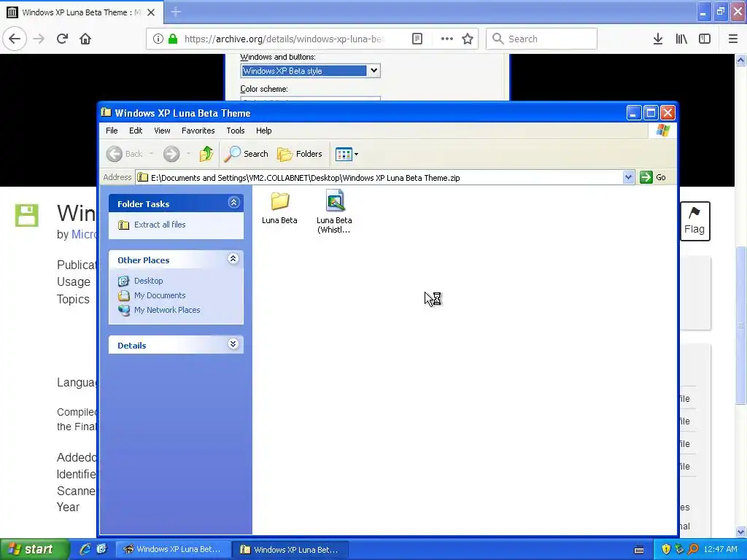Open Firefox hamburger menu
This screenshot has height=560, width=747.
pos(733,39)
